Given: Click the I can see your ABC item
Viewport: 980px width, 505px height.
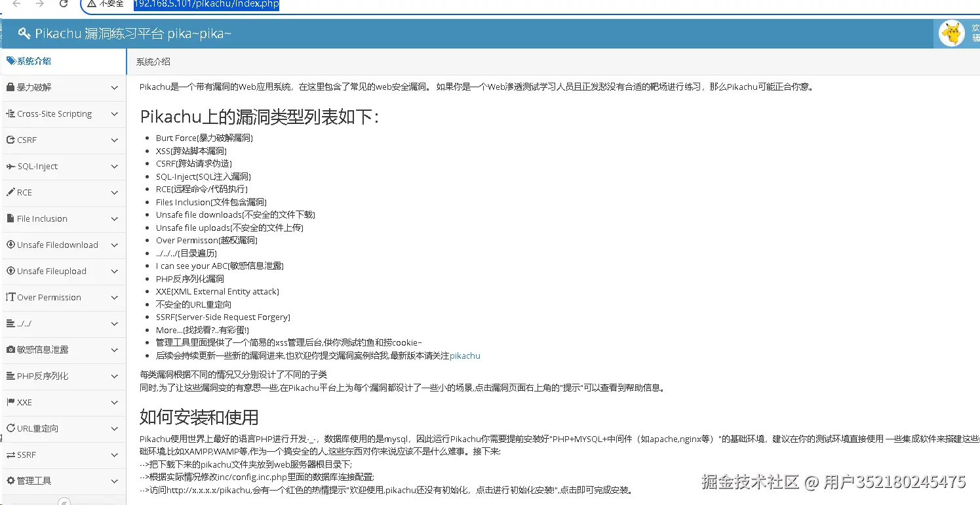Looking at the screenshot, I should click(220, 266).
